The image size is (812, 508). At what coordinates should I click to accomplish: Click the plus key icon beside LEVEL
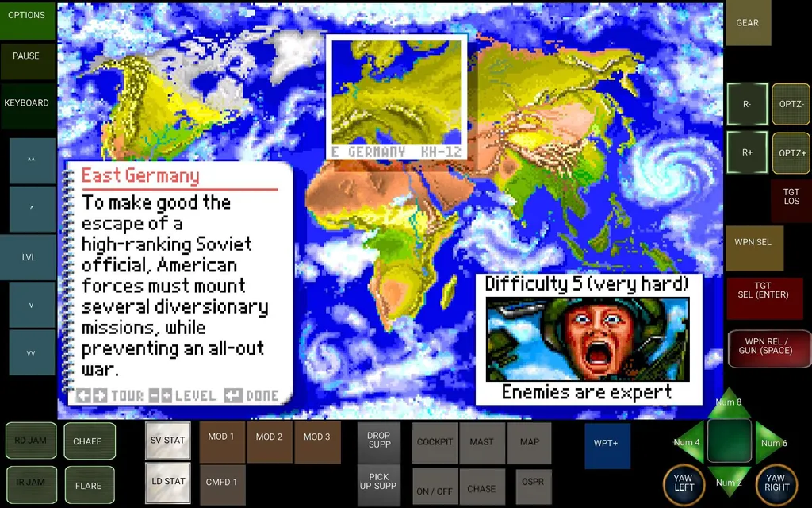(x=167, y=396)
